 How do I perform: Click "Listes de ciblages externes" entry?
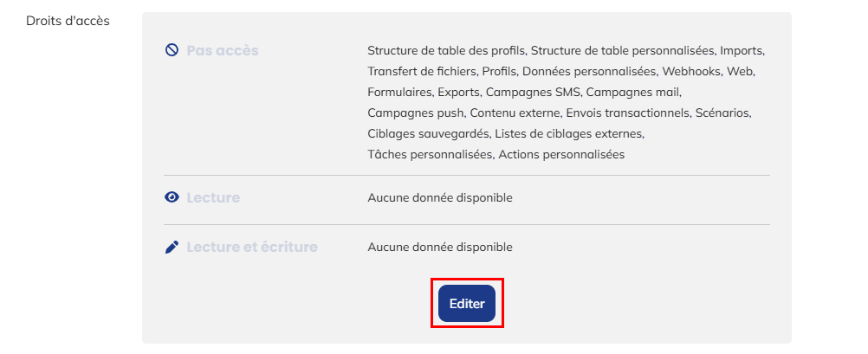click(570, 133)
